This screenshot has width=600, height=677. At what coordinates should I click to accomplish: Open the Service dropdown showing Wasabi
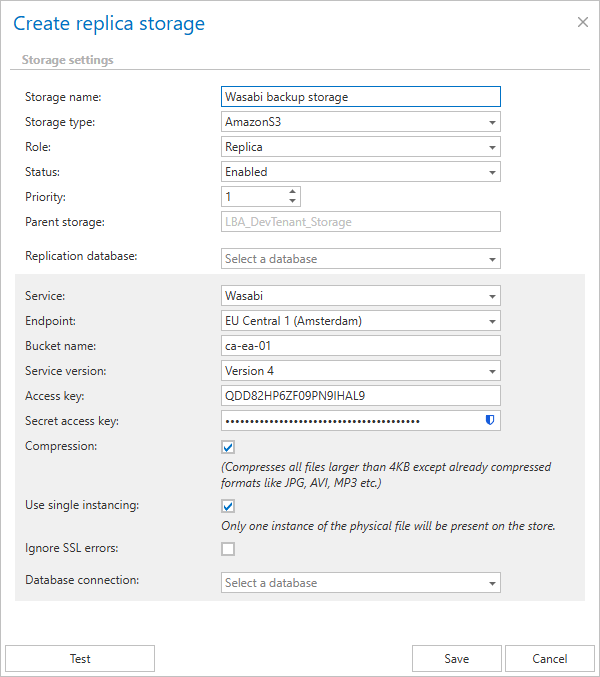coord(360,296)
